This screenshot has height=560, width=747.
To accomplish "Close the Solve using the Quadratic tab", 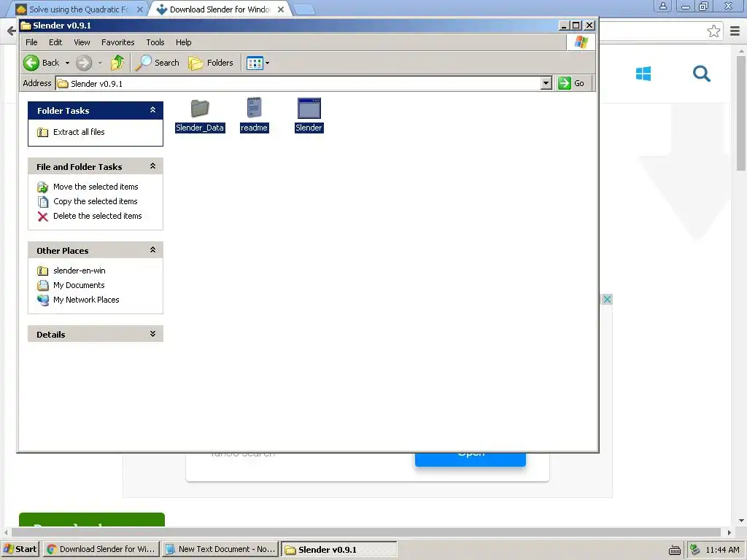I will (139, 9).
